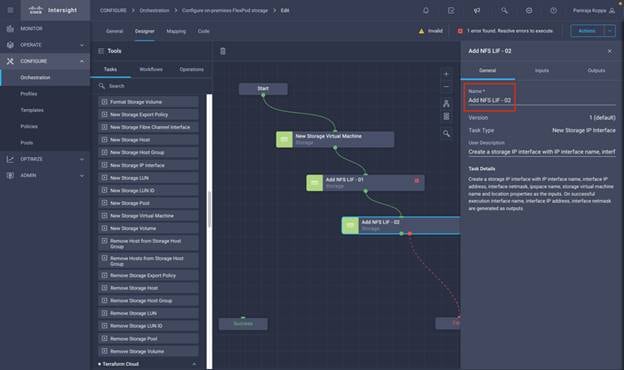Expand the Operate sidebar section
This screenshot has height=370, width=624.
click(x=82, y=45)
